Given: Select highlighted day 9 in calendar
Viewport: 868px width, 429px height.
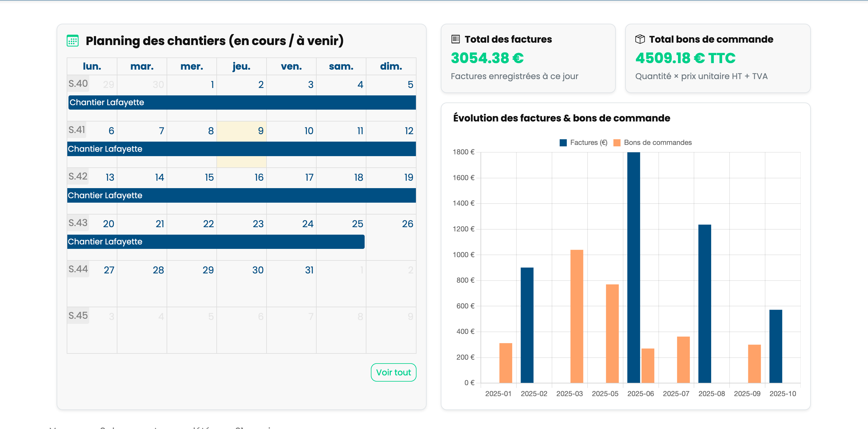Looking at the screenshot, I should (x=261, y=131).
